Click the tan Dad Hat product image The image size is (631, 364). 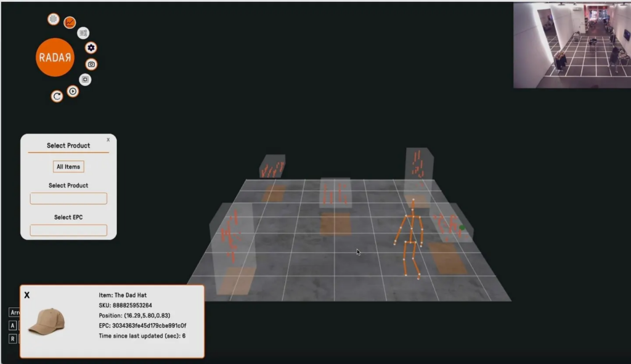[x=47, y=322]
